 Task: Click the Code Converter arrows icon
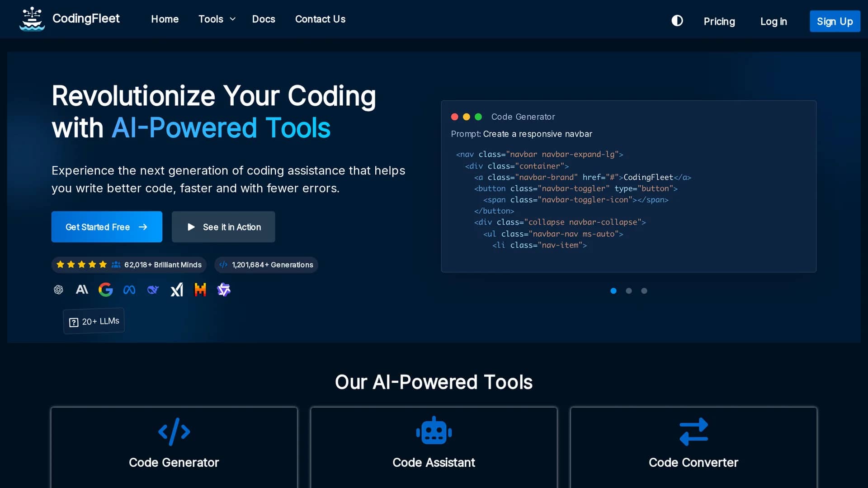[x=693, y=432]
